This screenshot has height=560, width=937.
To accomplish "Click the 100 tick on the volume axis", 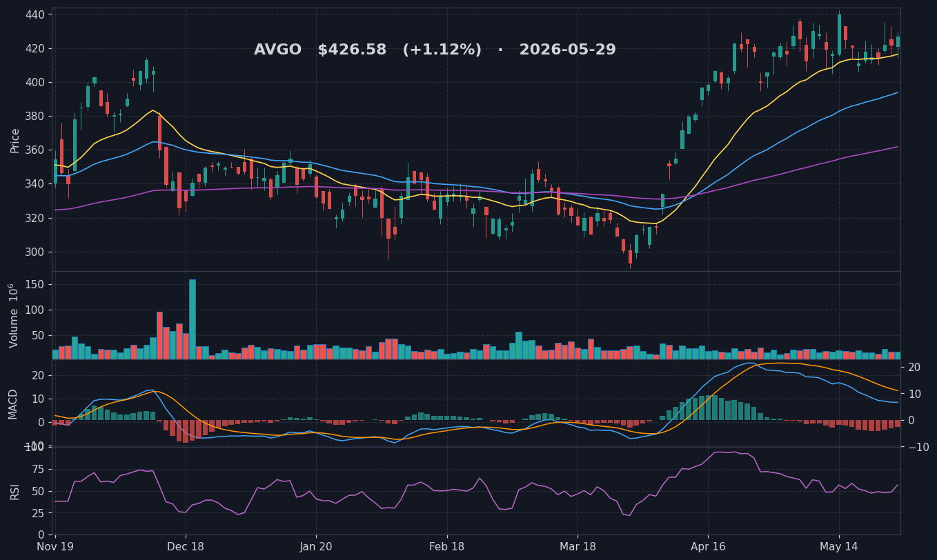I will [34, 310].
